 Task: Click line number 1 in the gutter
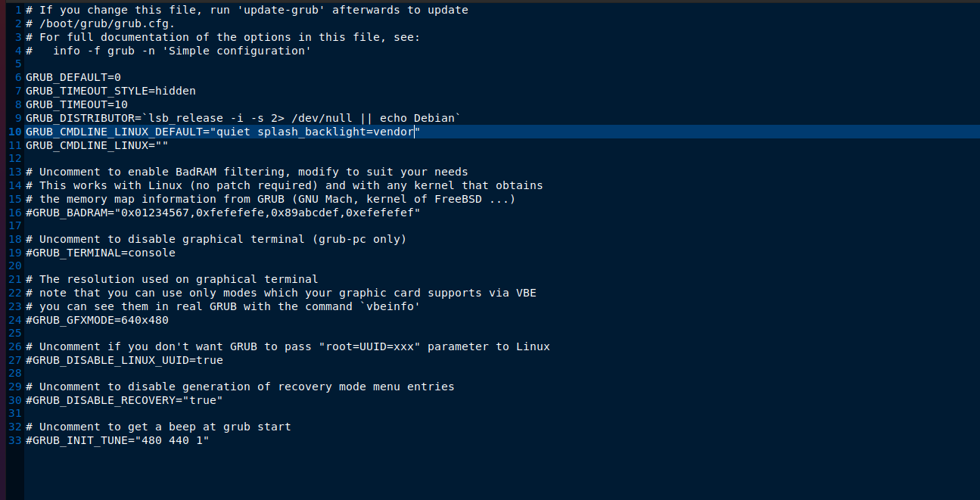coord(17,11)
